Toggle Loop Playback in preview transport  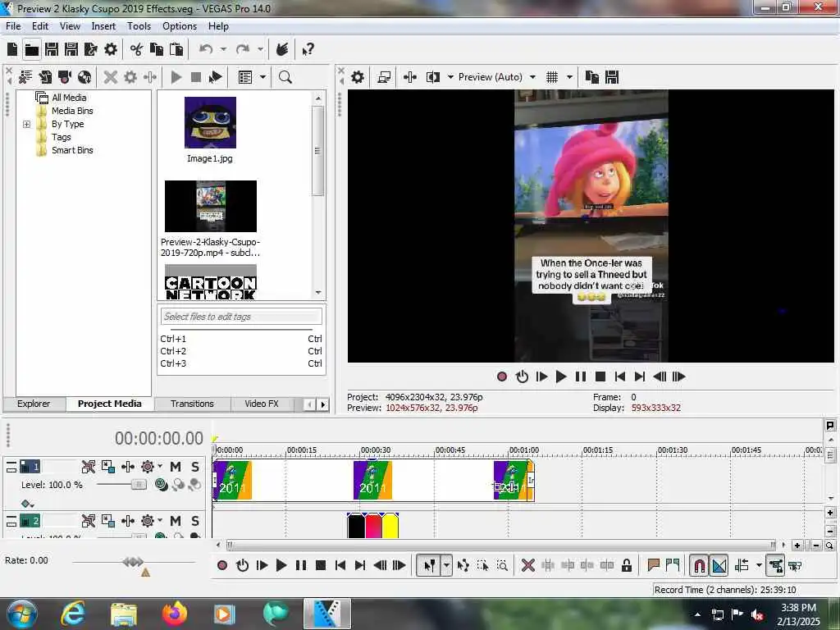click(x=522, y=377)
